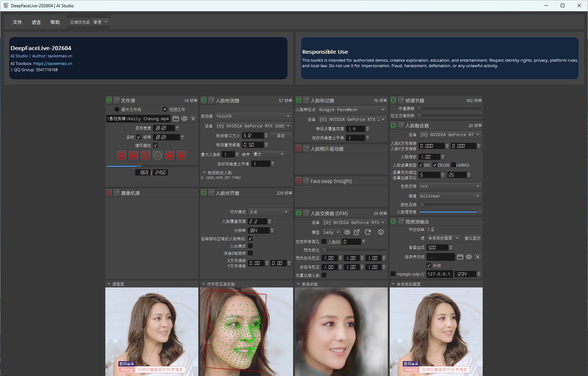Image resolution: width=588 pixels, height=376 pixels.
Task: Collapse the 源画面 preview panel
Action: point(109,284)
